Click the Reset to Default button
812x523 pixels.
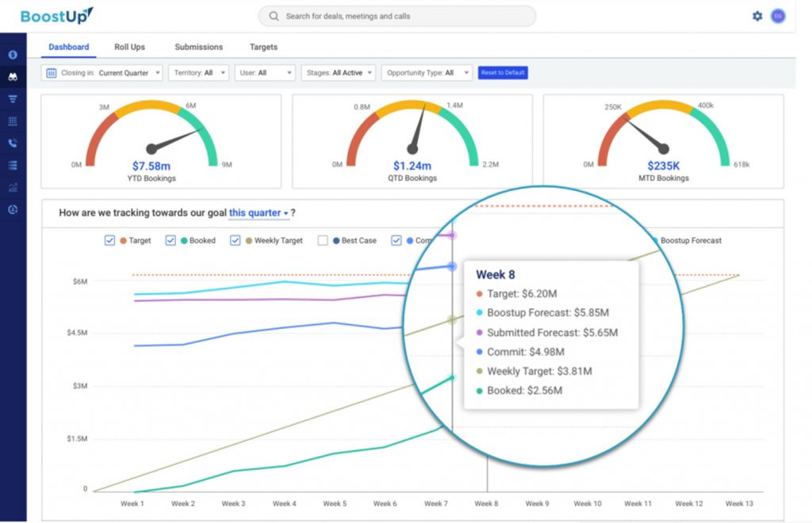[x=503, y=73]
